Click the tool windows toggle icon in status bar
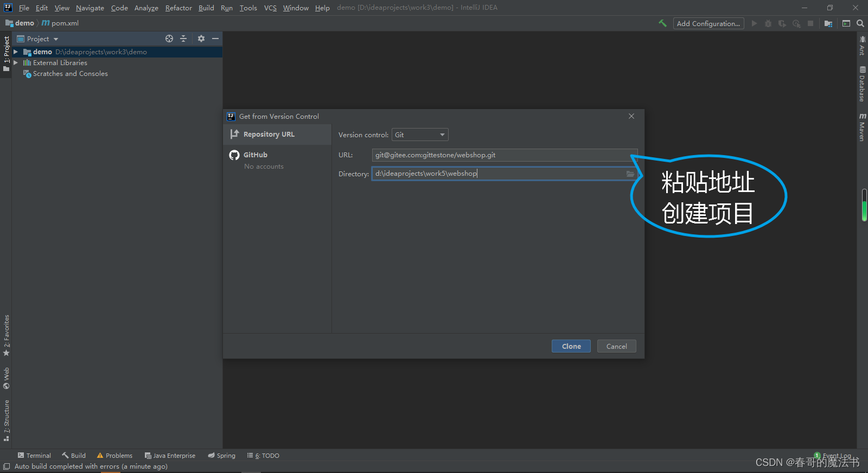 [7, 466]
